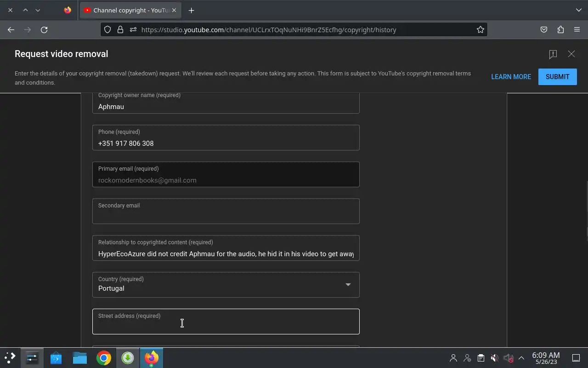Open site permissions icon in address bar

pos(133,29)
